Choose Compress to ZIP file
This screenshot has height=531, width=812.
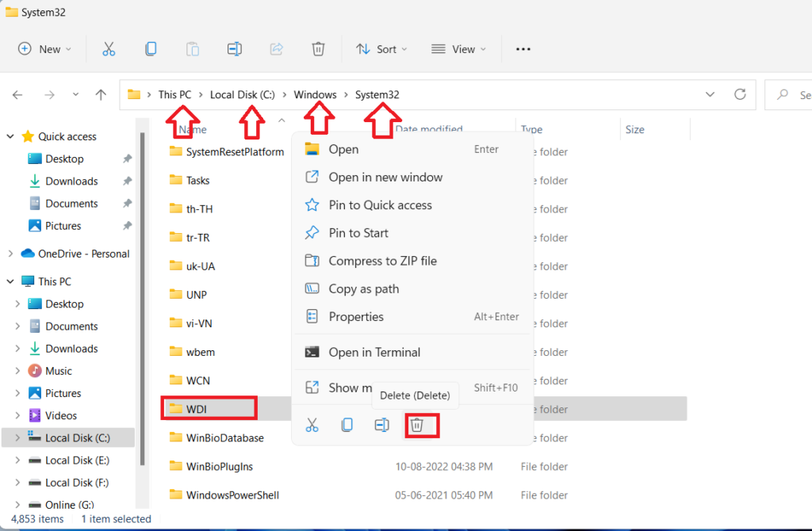[x=412, y=261]
